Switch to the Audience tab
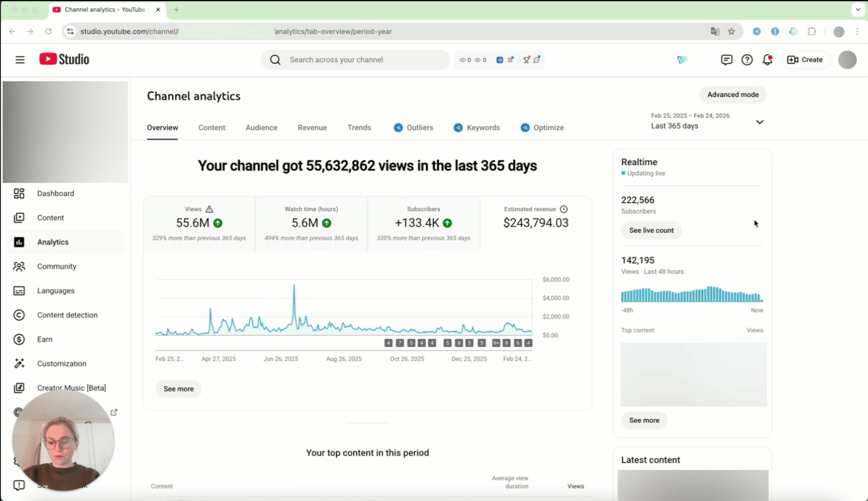The width and height of the screenshot is (868, 501). (261, 128)
